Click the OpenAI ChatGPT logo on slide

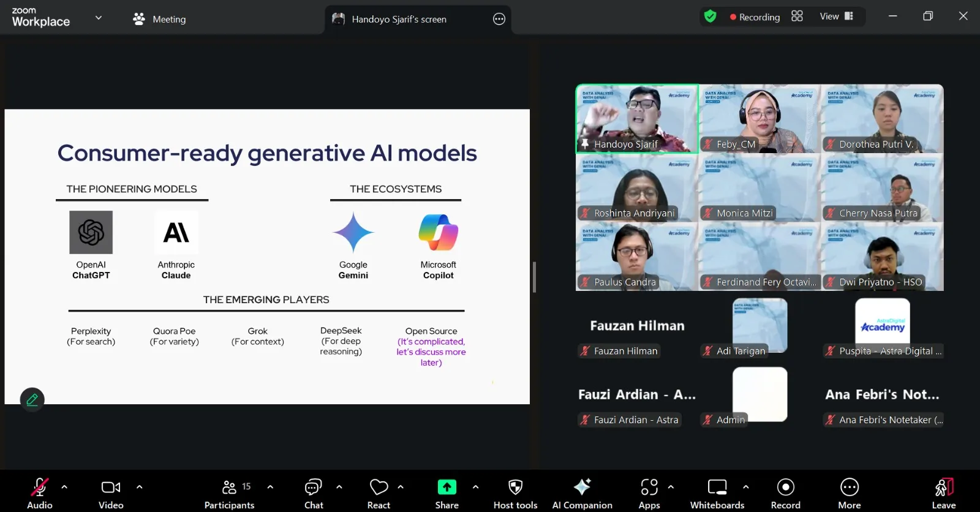[91, 232]
